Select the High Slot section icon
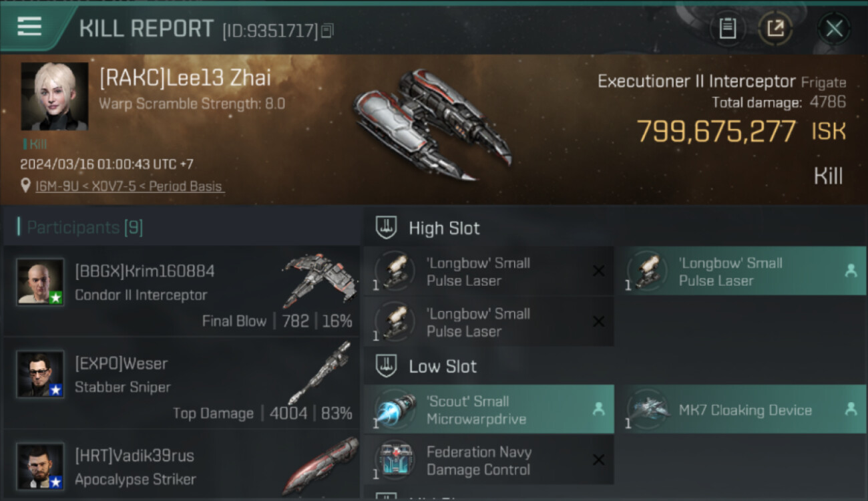The height and width of the screenshot is (501, 868). tap(387, 228)
